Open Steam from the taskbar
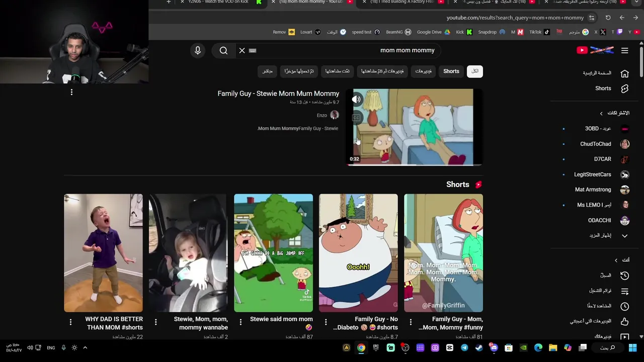The height and width of the screenshot is (362, 644). tap(479, 348)
